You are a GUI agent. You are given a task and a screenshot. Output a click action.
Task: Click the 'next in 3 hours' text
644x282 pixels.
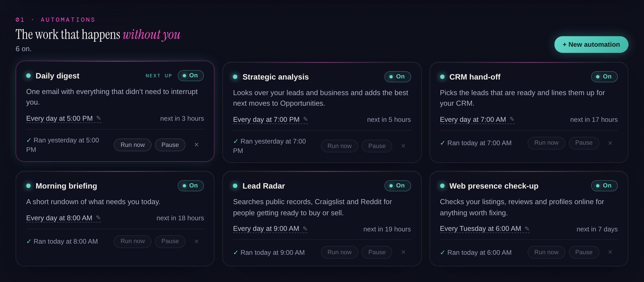point(182,118)
